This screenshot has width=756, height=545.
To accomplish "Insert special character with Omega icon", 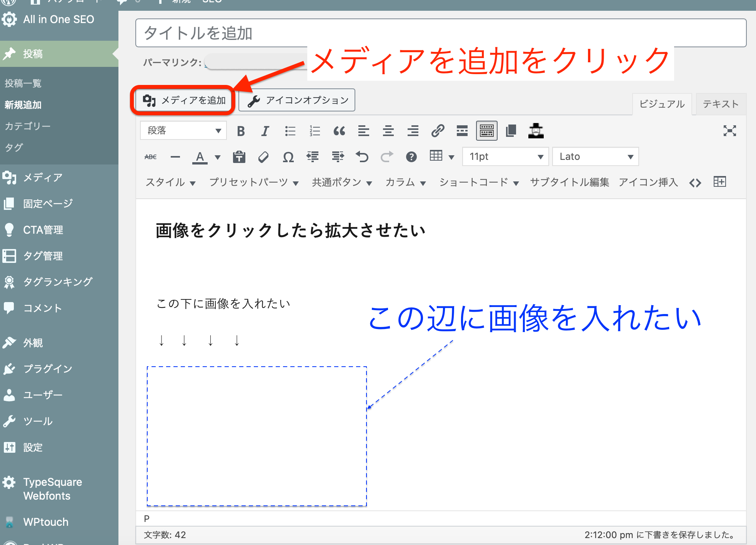I will [x=288, y=157].
